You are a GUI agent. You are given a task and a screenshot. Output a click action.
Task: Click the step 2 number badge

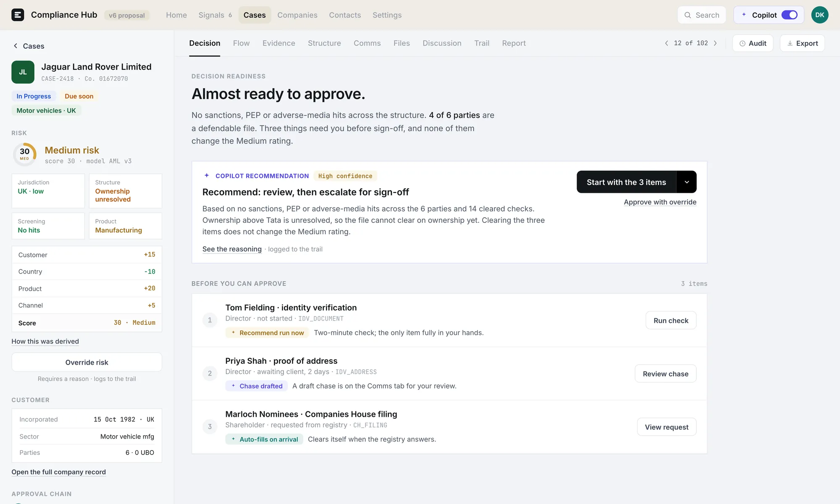(210, 373)
